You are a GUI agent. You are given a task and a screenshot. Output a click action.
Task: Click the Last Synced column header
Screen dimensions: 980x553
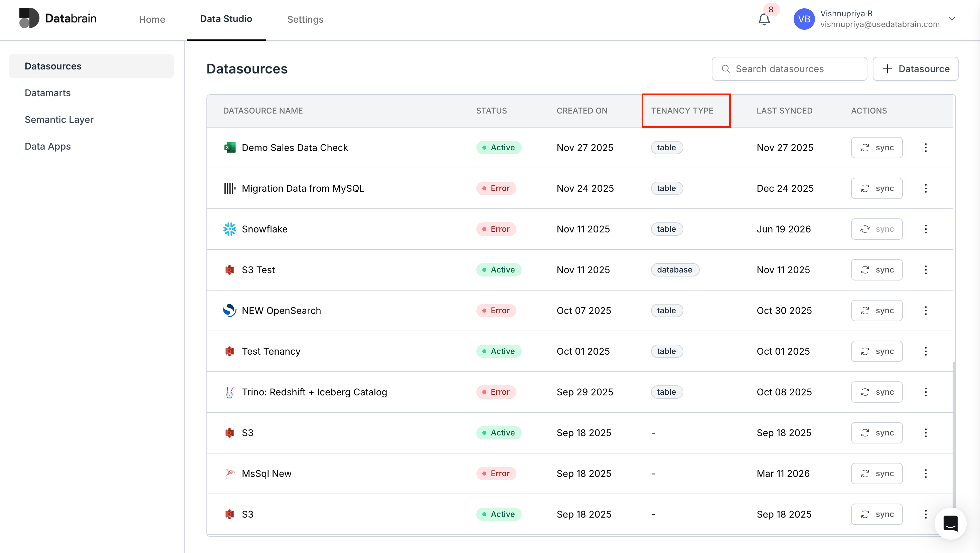click(784, 111)
